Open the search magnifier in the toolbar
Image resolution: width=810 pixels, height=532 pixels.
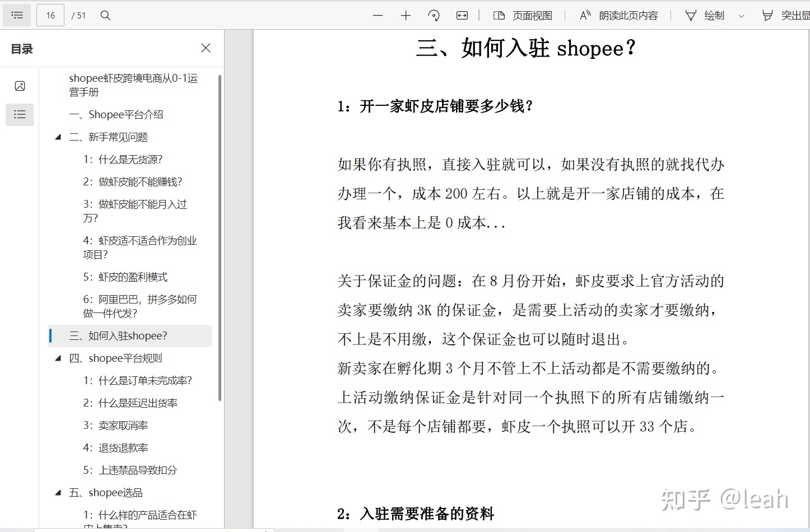point(105,16)
